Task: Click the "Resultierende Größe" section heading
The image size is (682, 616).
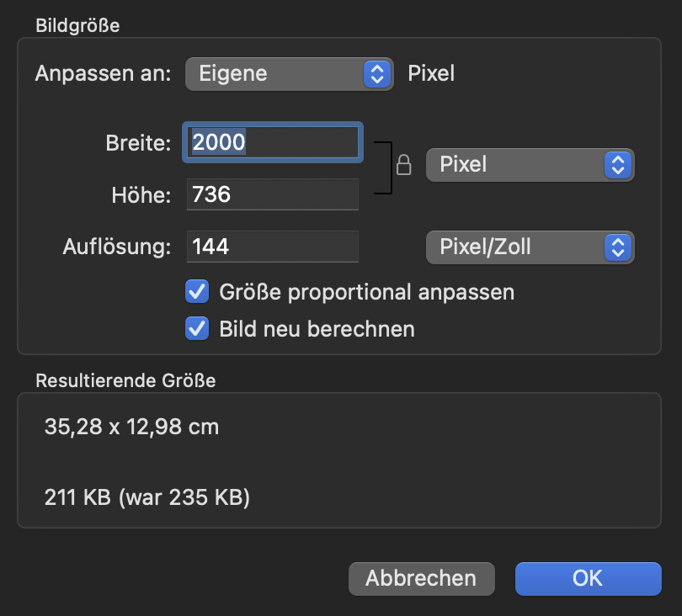Action: 125,380
